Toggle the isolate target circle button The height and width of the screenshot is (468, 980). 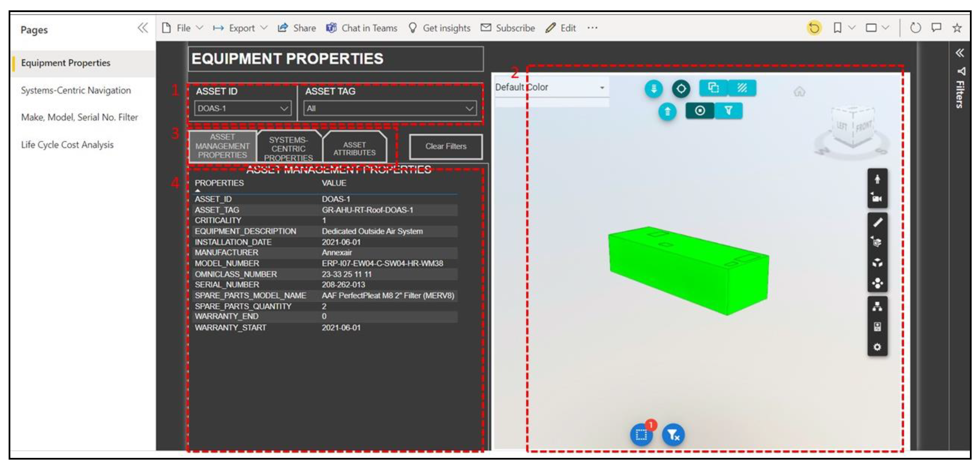[x=700, y=111]
